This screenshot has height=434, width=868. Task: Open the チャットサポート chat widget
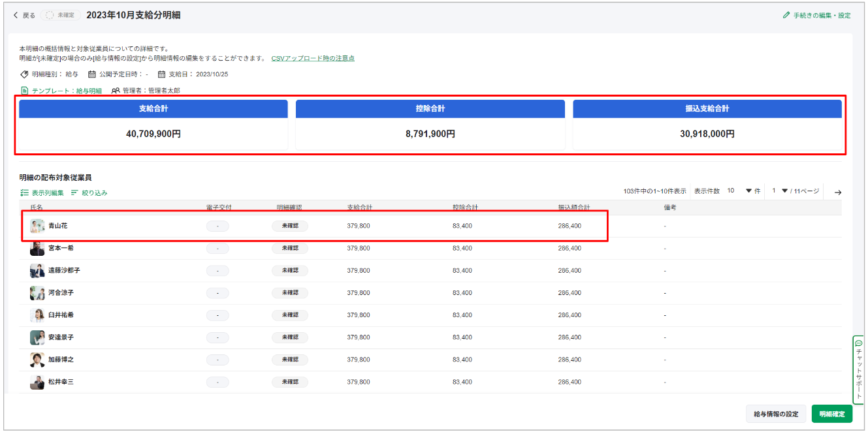pos(859,370)
